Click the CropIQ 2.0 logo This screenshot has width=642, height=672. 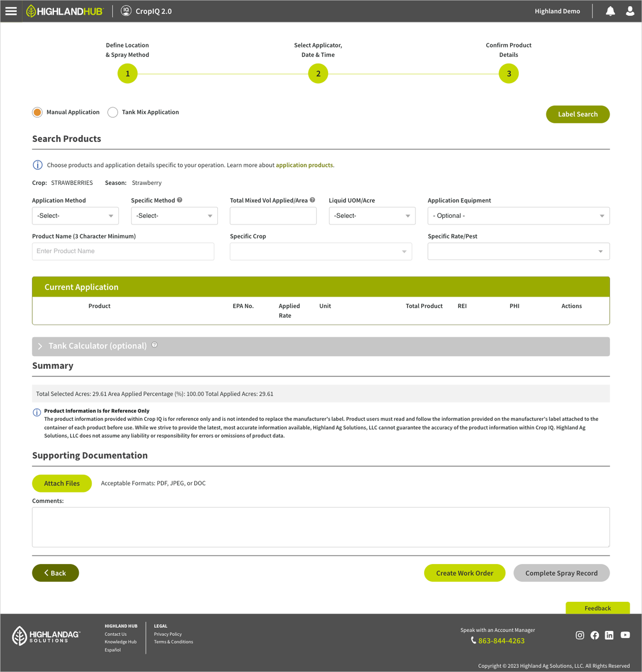coord(146,11)
